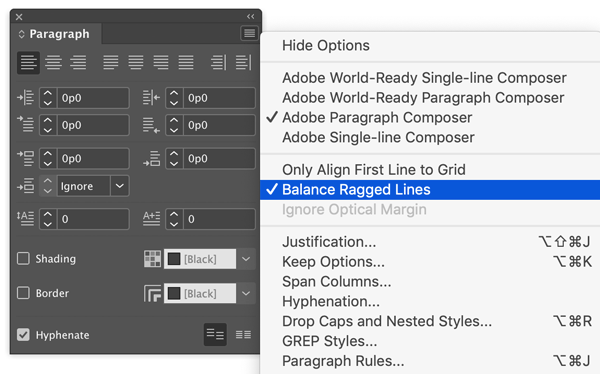Open Justification... dialog from menu
This screenshot has height=374, width=600.
(329, 242)
